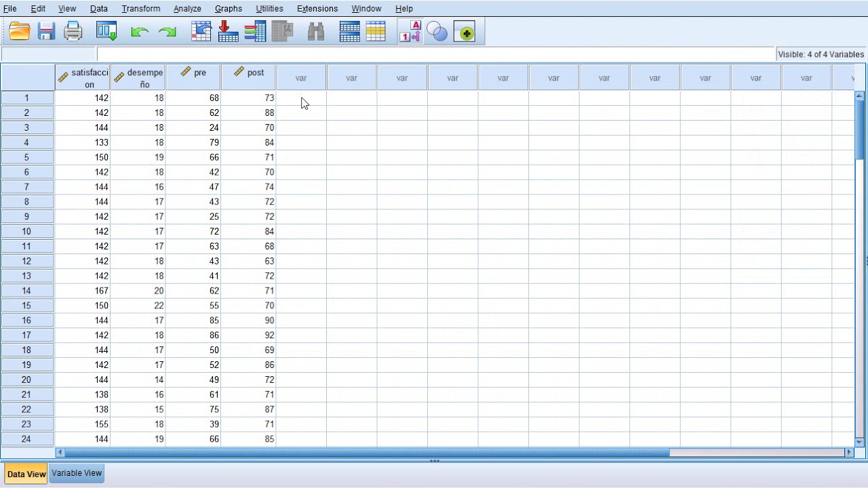Open the View menu
868x488 pixels.
point(67,9)
